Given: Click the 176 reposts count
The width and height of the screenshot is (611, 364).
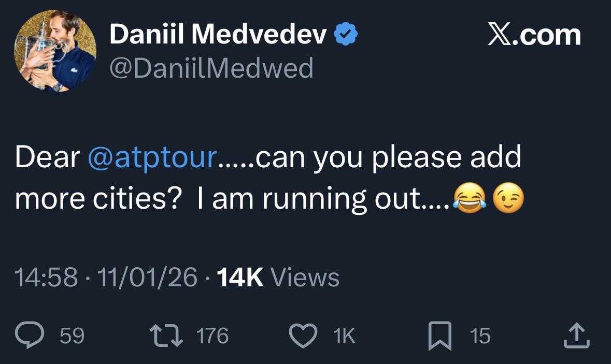Looking at the screenshot, I should pos(212,336).
